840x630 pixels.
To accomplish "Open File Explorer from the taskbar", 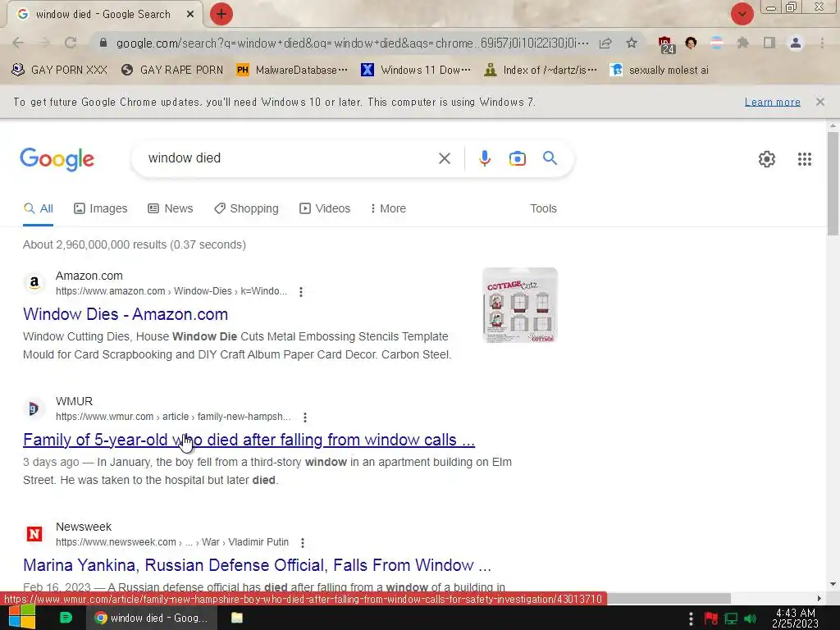I will pos(237,618).
